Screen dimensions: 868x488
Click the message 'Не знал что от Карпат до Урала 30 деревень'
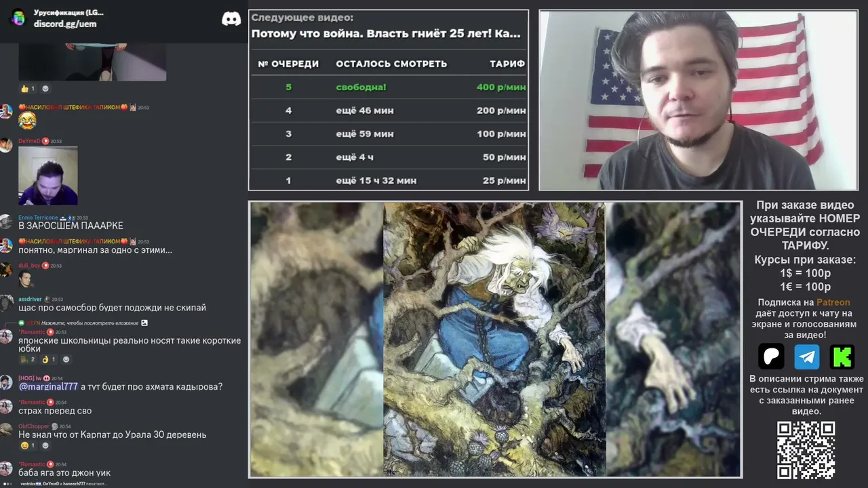[x=112, y=434]
